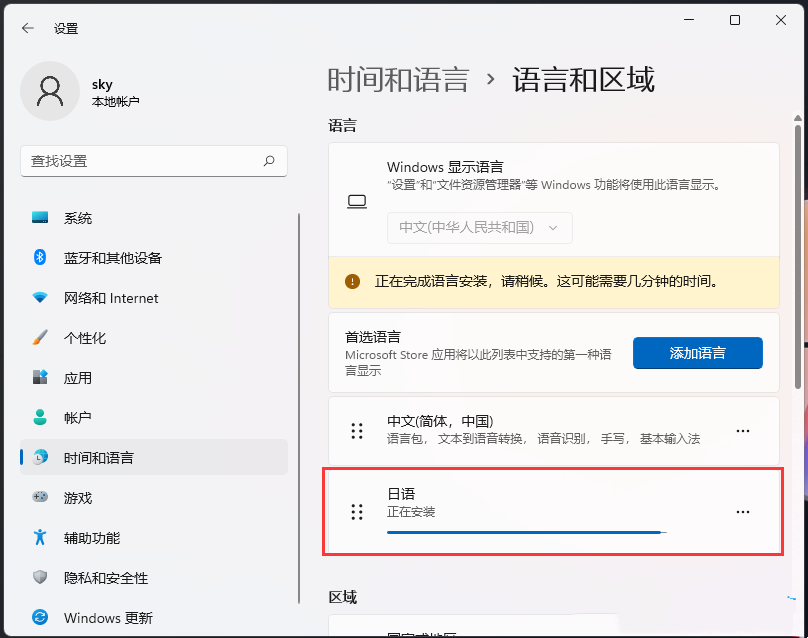Open the 游戏 settings icon
This screenshot has width=808, height=638.
[38, 497]
